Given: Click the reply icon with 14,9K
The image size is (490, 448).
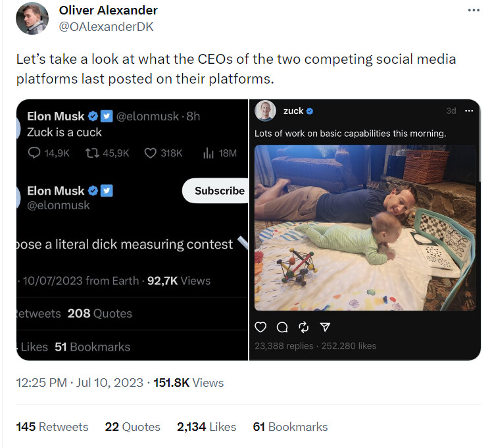Looking at the screenshot, I should pos(34,153).
